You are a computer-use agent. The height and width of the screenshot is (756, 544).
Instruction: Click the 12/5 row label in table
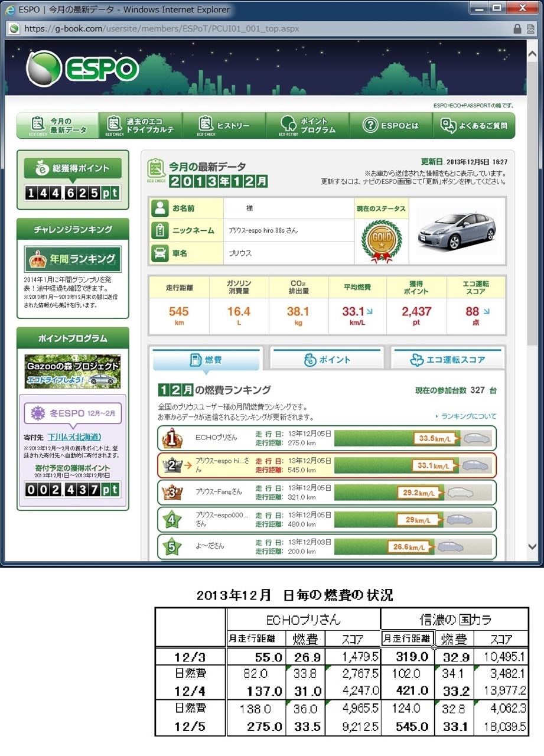point(191,726)
